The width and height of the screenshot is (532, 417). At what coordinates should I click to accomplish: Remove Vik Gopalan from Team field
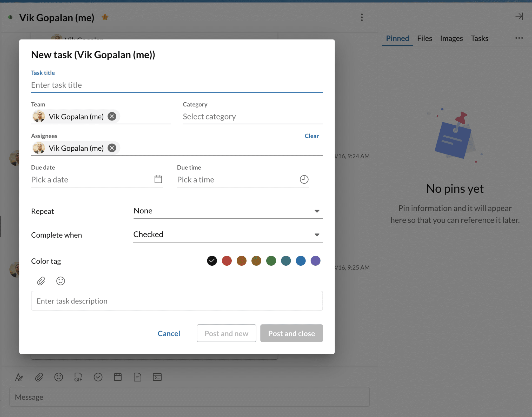[112, 116]
